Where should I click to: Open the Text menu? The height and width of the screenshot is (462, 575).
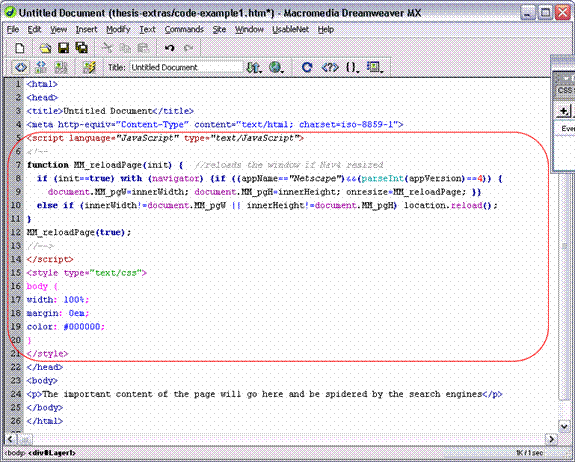pos(147,29)
